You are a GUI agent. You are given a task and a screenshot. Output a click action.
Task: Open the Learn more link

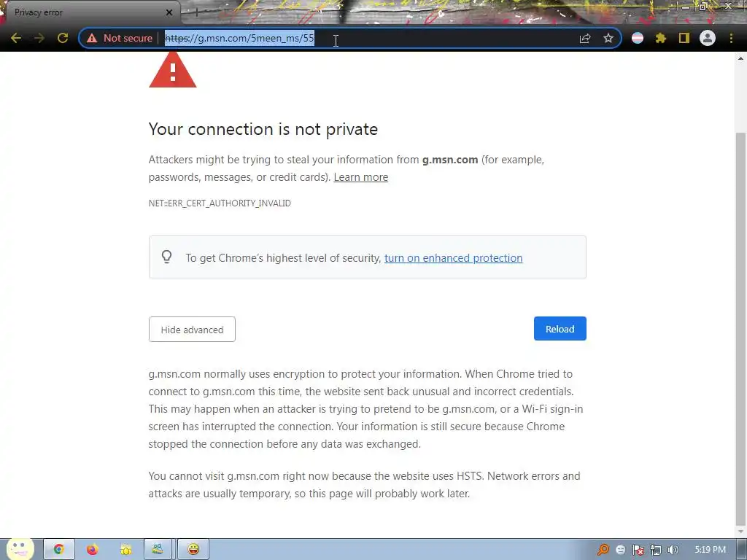tap(360, 177)
